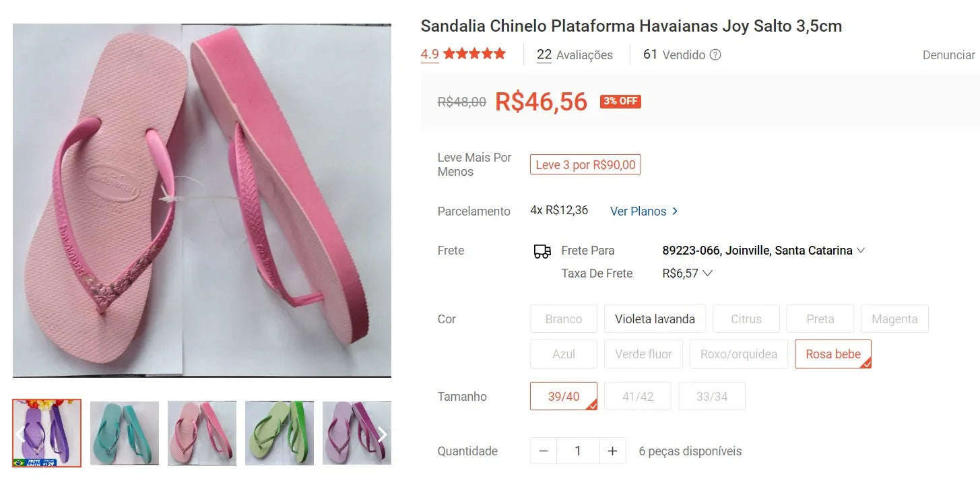Screen dimensions: 980x487
Task: Select the green flip-flop thumbnail
Action: [280, 433]
